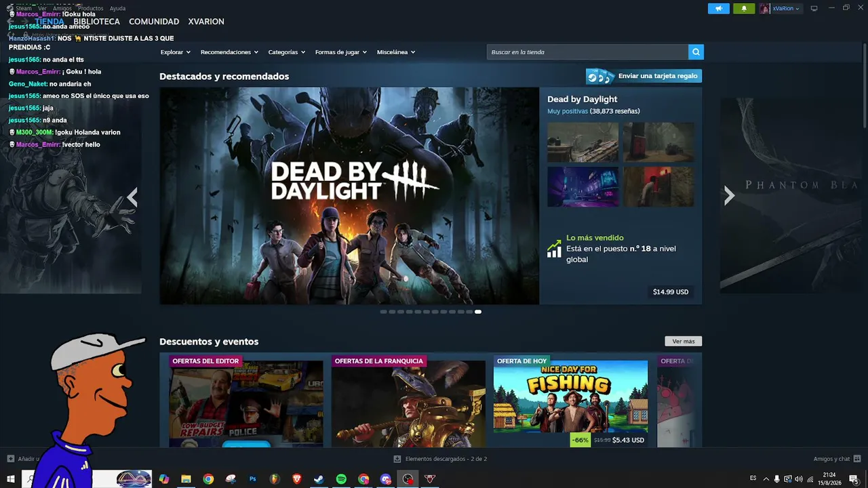Click the Ver más button
The image size is (868, 488).
coord(684,342)
